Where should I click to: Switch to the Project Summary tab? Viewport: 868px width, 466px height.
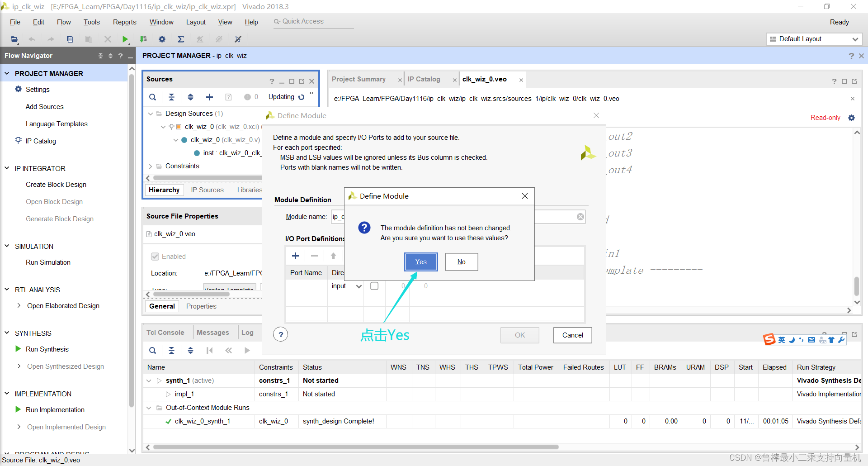tap(359, 79)
